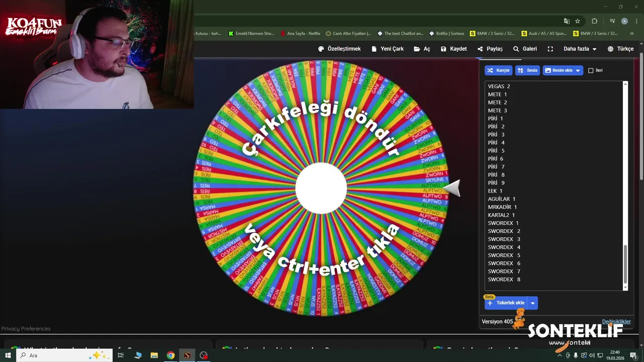Select the 'PİRİ 9' entry line

[496, 183]
